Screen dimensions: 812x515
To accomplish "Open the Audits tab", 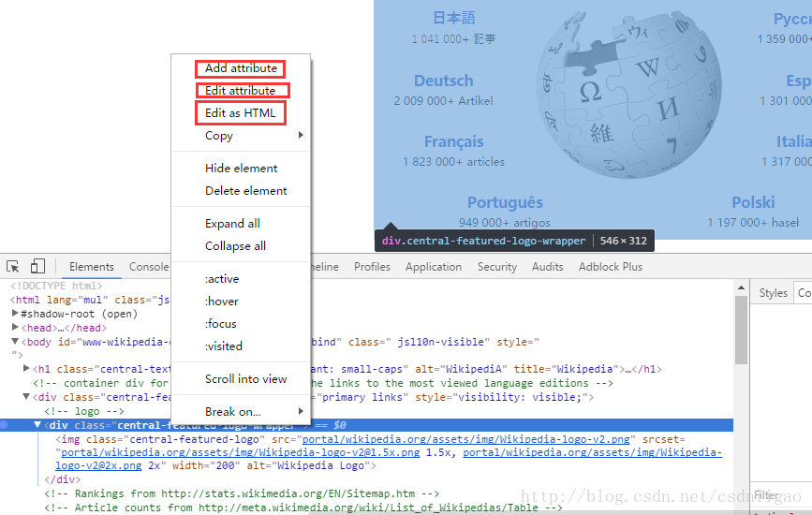I will [547, 267].
